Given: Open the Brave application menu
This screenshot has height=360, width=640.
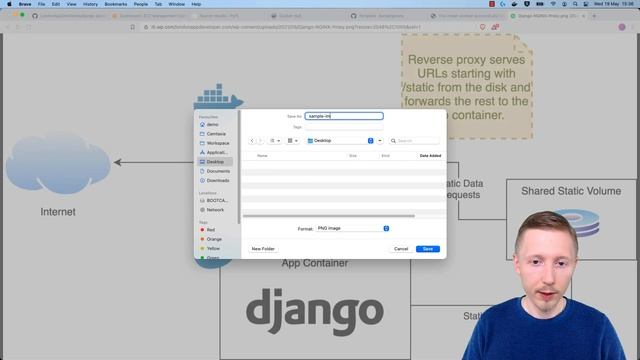Looking at the screenshot, I should point(25,4).
